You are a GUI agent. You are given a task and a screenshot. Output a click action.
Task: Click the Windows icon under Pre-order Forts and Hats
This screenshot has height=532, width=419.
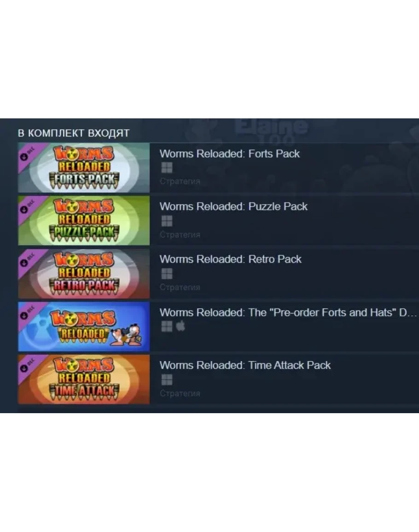point(167,327)
